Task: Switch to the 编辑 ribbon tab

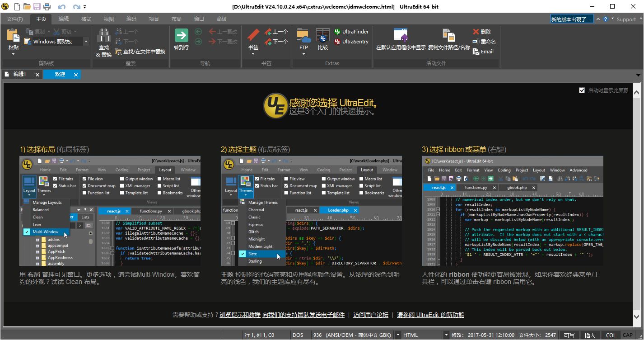Action: tap(64, 19)
